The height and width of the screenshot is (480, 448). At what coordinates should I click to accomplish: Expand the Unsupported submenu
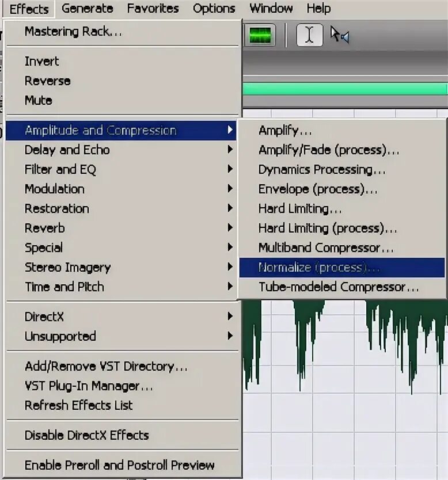(x=122, y=337)
